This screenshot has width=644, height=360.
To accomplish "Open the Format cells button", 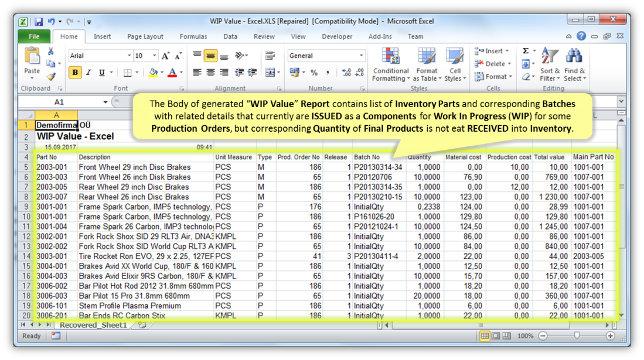I will point(493,76).
